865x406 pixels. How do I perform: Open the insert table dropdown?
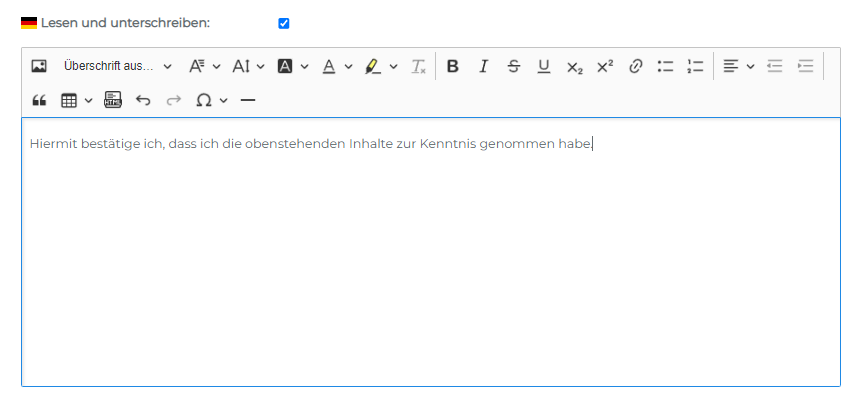tap(76, 100)
